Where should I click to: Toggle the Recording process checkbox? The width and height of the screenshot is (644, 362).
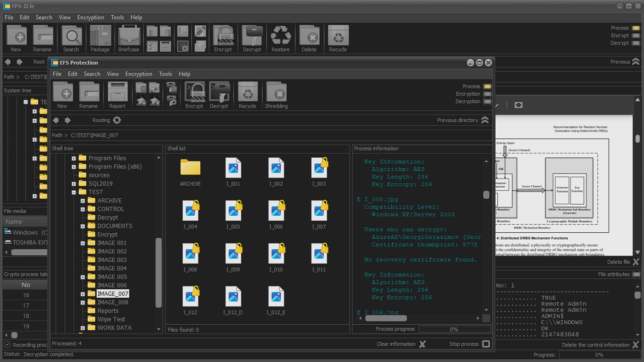click(x=6, y=345)
